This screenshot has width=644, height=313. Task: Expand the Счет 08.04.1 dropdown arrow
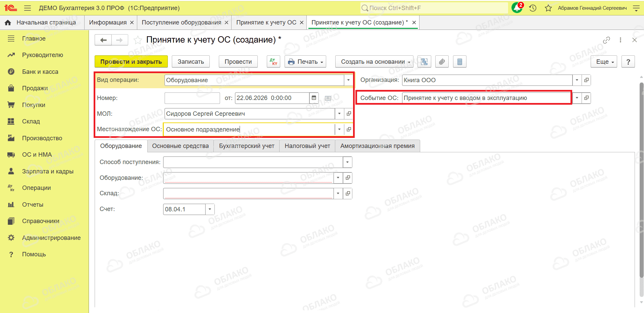coord(210,209)
